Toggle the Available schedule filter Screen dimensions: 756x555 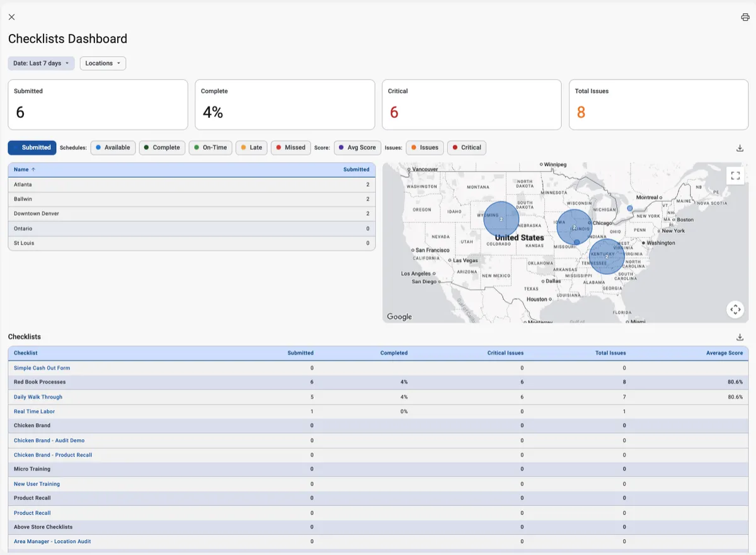pos(113,147)
